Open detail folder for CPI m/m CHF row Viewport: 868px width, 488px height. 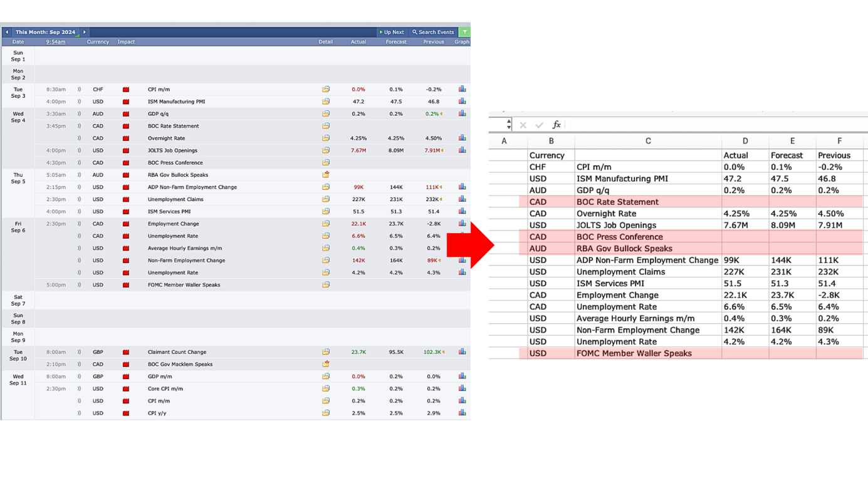pos(326,90)
